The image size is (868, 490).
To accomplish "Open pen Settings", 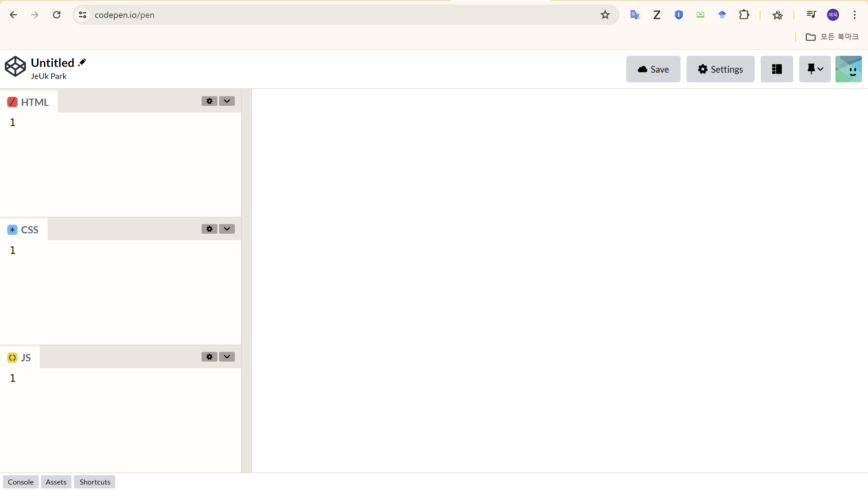I will [x=720, y=69].
